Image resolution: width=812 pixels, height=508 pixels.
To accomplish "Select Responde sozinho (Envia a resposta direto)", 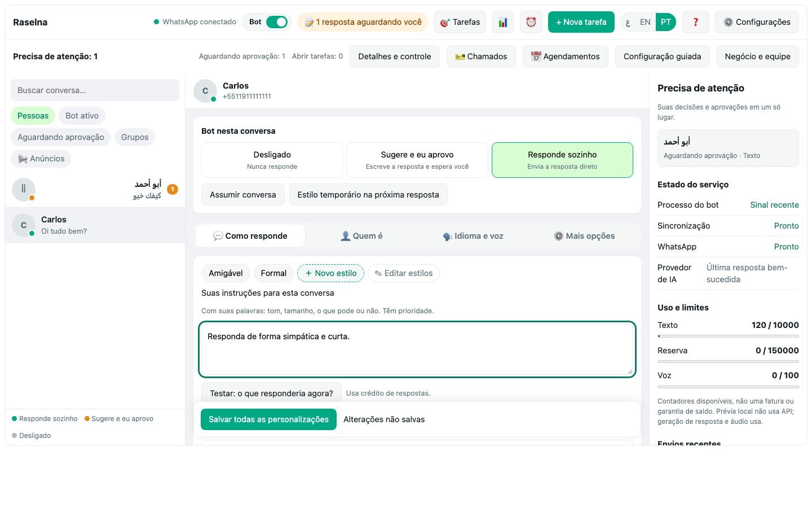I will pyautogui.click(x=562, y=160).
